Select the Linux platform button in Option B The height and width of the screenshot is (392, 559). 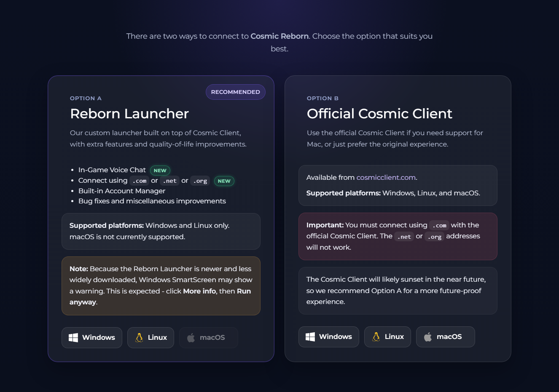387,336
